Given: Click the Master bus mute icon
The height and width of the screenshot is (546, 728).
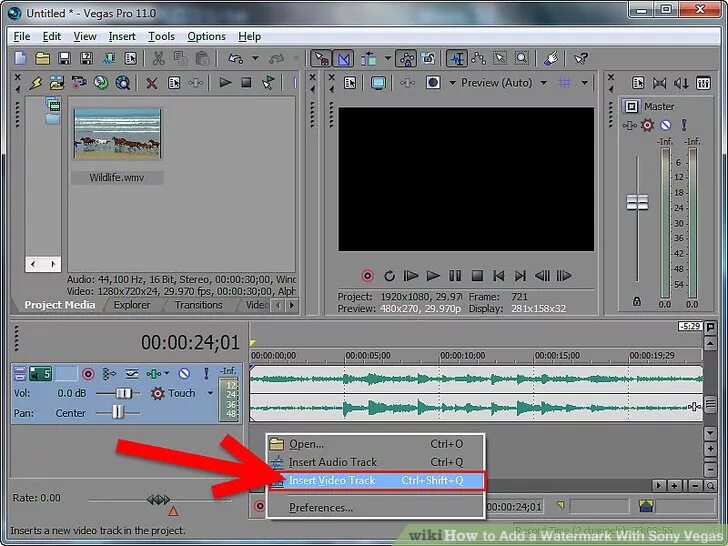Looking at the screenshot, I should point(665,125).
